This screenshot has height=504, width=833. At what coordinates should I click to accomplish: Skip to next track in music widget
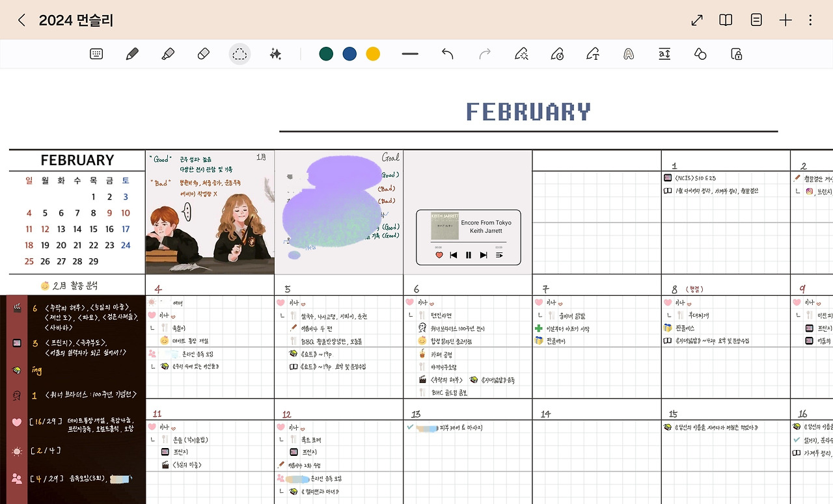click(484, 255)
